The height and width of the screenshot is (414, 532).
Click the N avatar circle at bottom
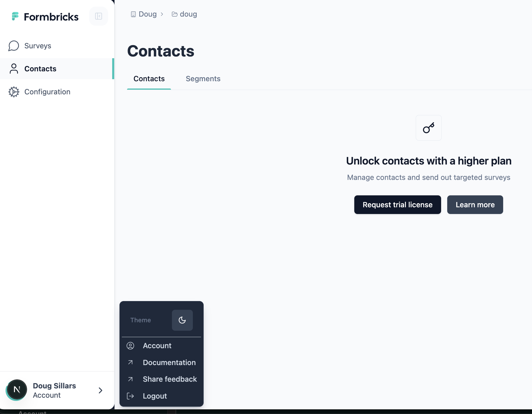pos(17,390)
